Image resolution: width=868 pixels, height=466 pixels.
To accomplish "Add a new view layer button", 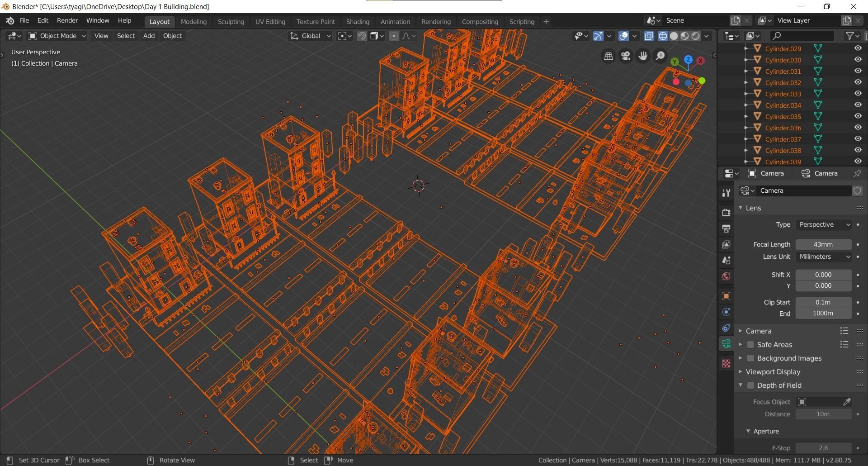I will (846, 20).
